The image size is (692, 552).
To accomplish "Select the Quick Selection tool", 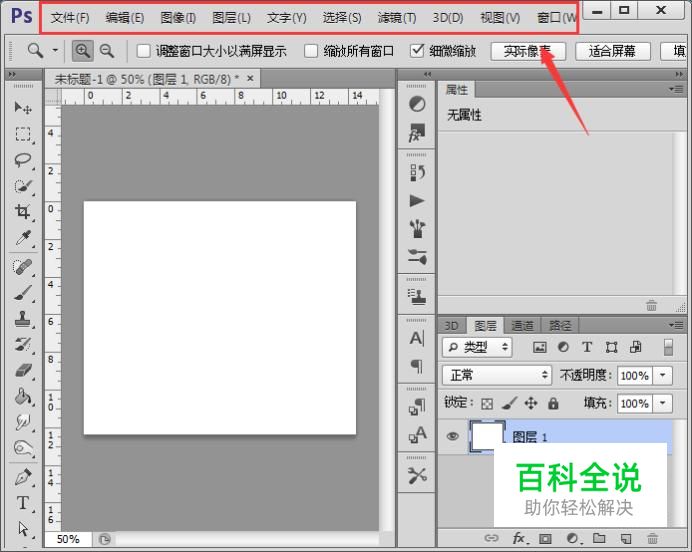I will pyautogui.click(x=23, y=186).
